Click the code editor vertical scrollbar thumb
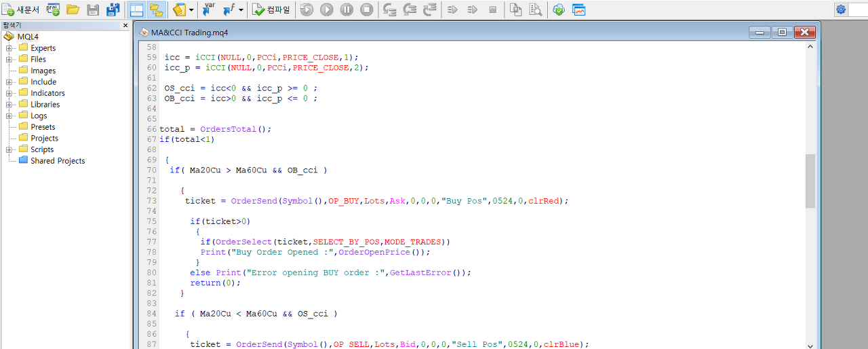The image size is (868, 349). point(810,181)
